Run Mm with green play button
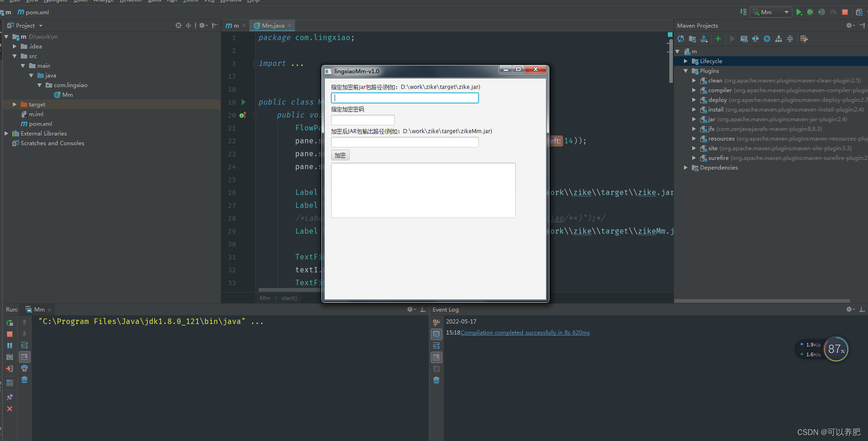Screen dimensions: 868x441 tap(799, 12)
